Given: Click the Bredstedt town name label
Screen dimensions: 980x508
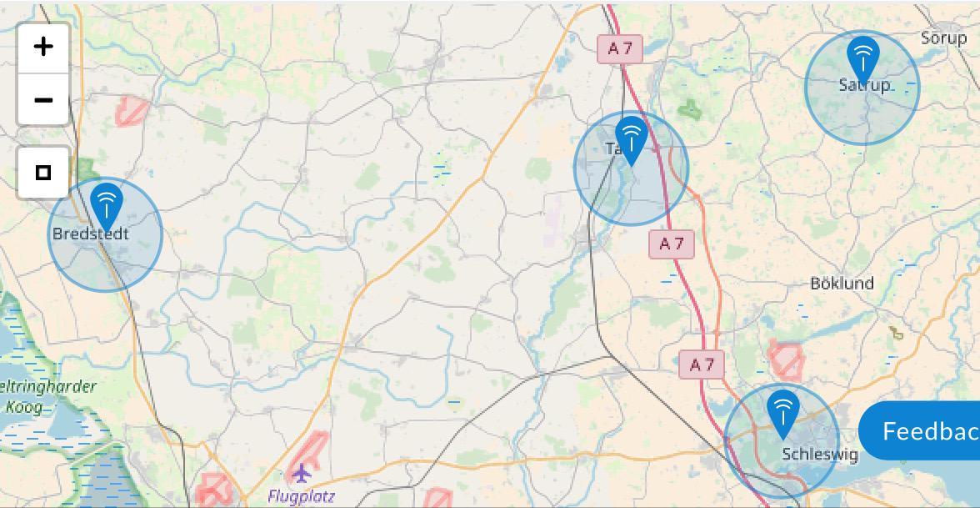Looking at the screenshot, I should (x=91, y=234).
